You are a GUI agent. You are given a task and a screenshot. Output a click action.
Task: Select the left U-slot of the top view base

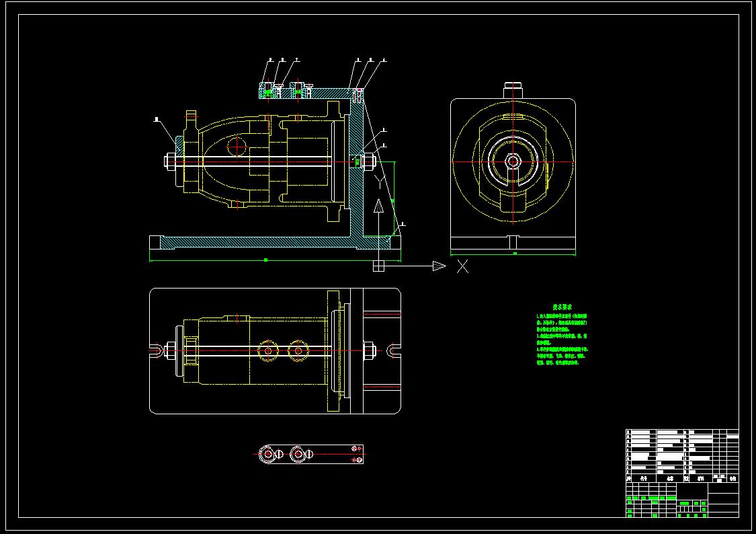156,350
